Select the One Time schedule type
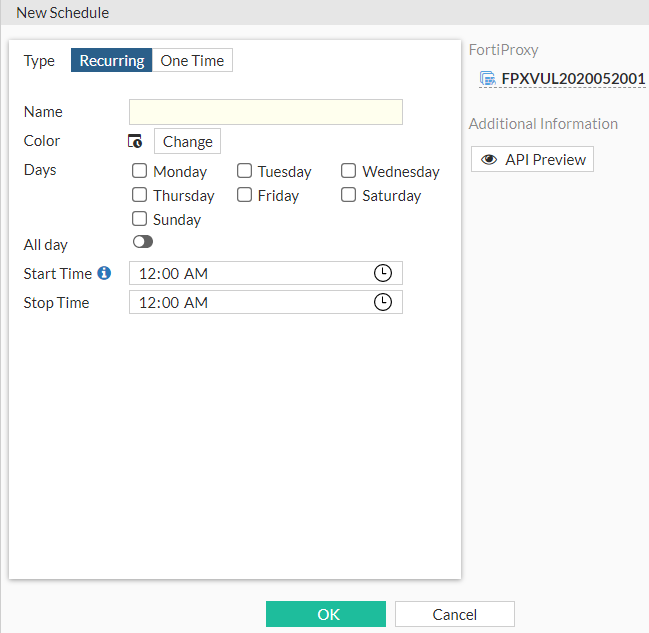649x633 pixels. click(x=192, y=60)
